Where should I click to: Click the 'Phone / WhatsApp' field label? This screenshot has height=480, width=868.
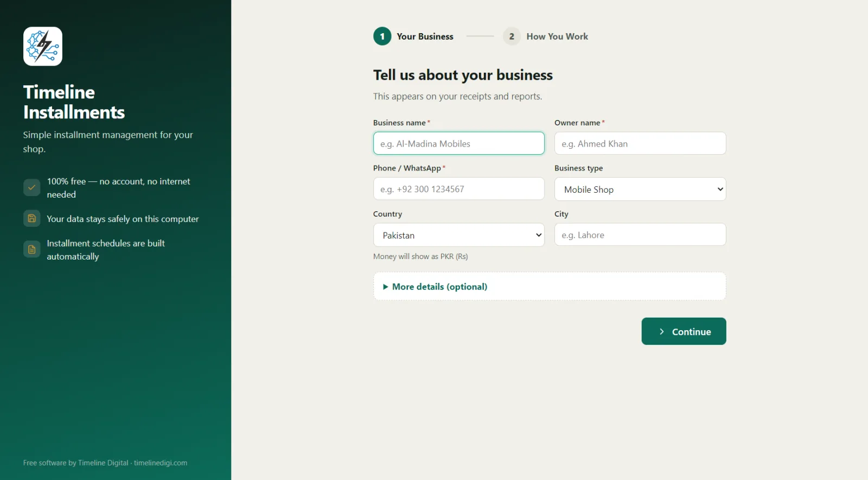[407, 168]
